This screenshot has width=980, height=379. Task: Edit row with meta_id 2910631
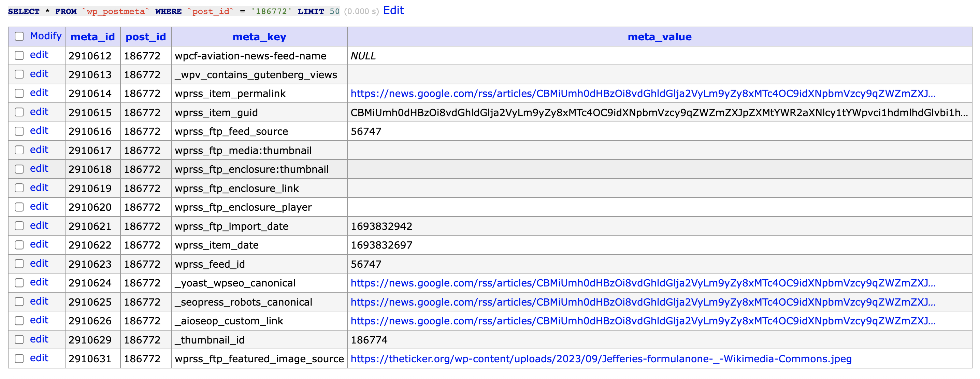(x=39, y=358)
